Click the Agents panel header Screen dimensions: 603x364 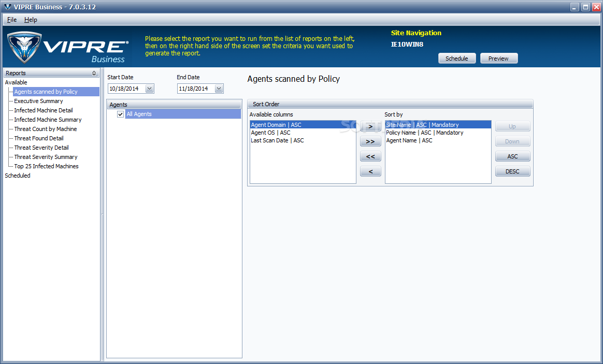[174, 105]
